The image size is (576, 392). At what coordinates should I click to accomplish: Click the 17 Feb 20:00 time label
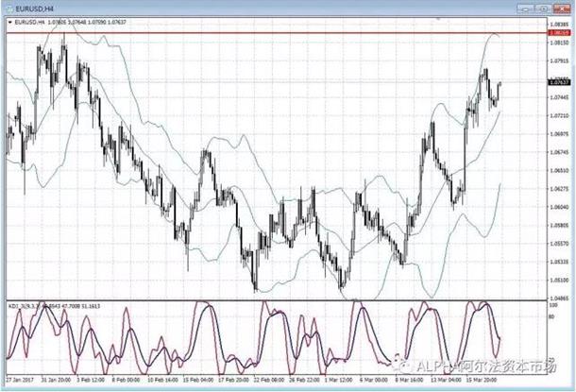(233, 380)
